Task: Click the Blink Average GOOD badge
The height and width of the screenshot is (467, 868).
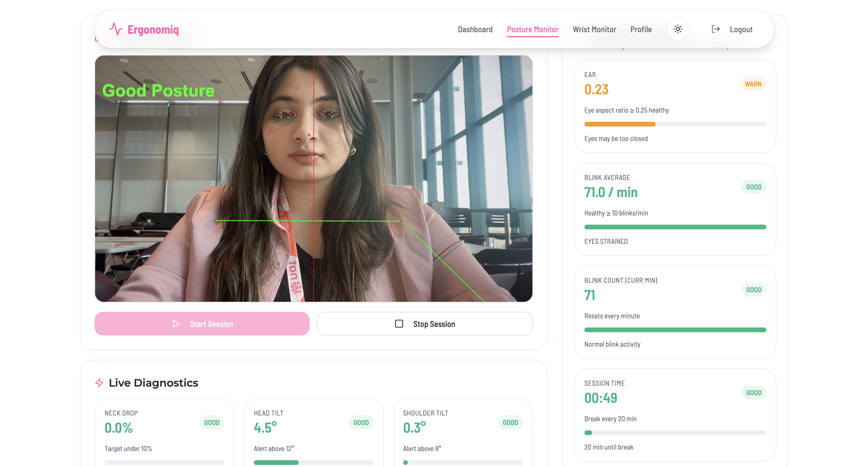Action: [753, 187]
